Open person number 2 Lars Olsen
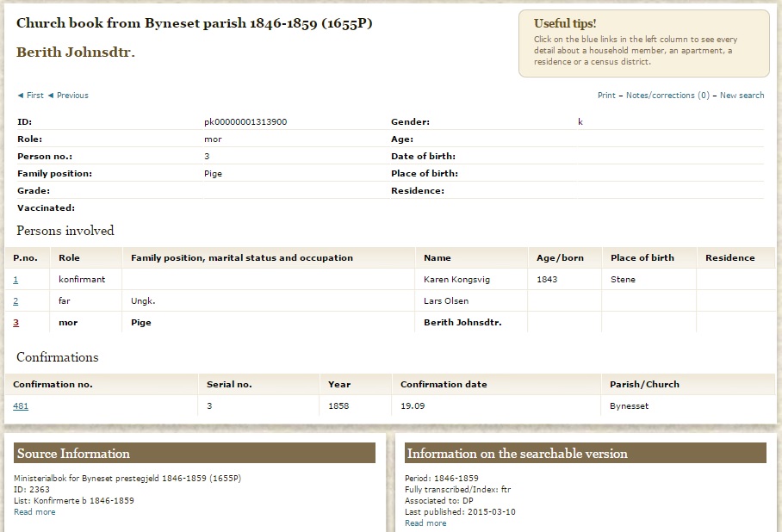Viewport: 782px width, 532px height. pos(16,301)
